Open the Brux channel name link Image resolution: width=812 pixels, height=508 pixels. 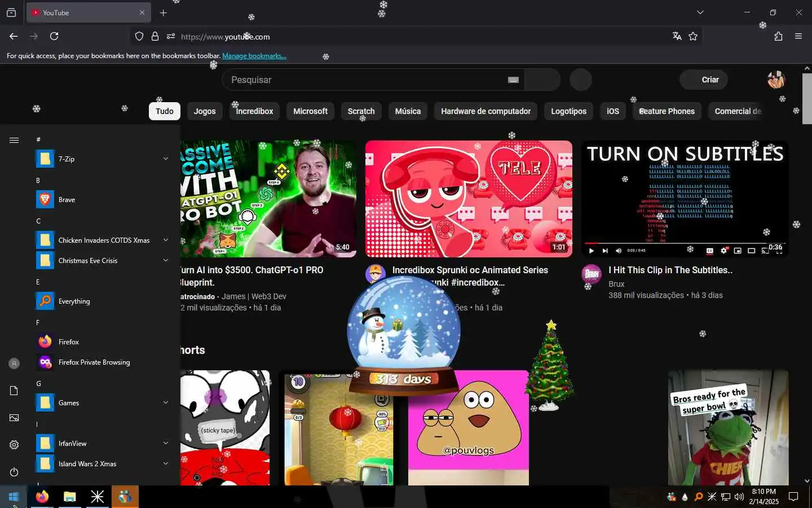click(616, 284)
